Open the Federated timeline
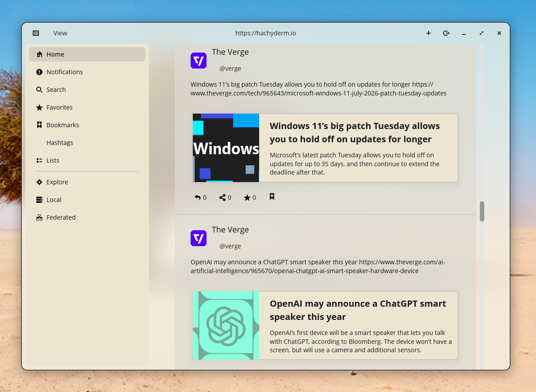Image resolution: width=536 pixels, height=392 pixels. tap(87, 217)
